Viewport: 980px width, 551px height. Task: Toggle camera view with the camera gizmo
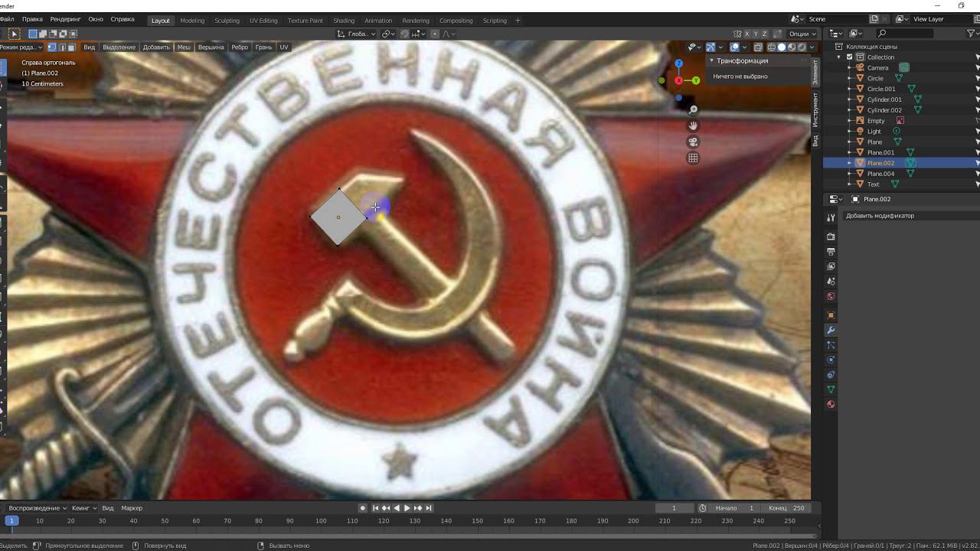point(693,142)
